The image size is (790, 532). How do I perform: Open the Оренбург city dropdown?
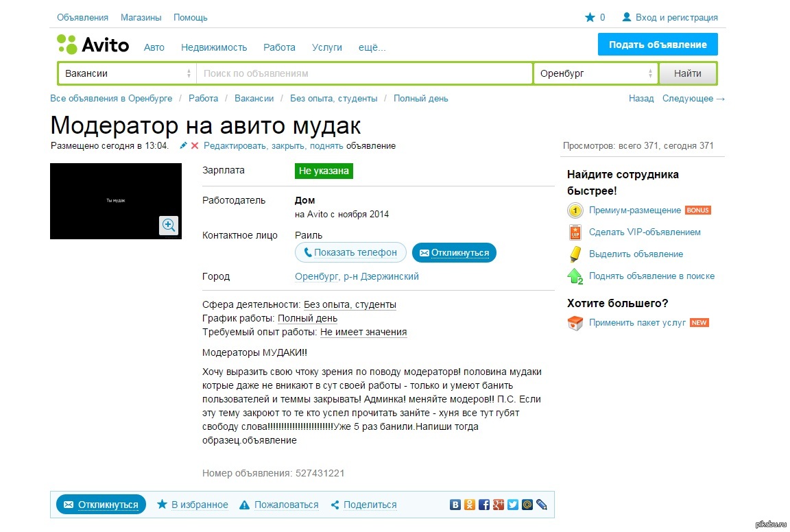(596, 73)
